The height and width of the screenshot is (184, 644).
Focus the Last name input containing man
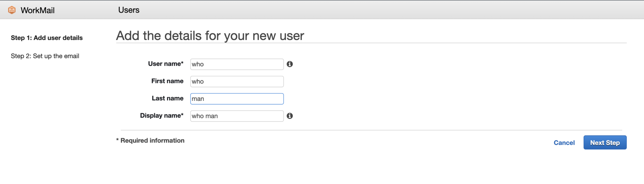pyautogui.click(x=236, y=98)
